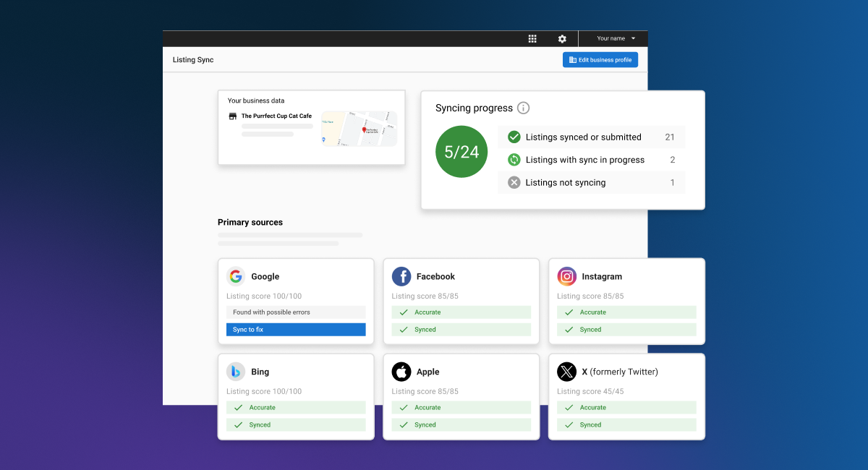Click the store icon beside Purrfect Cup Cat Cafe
This screenshot has width=868, height=470.
click(232, 116)
